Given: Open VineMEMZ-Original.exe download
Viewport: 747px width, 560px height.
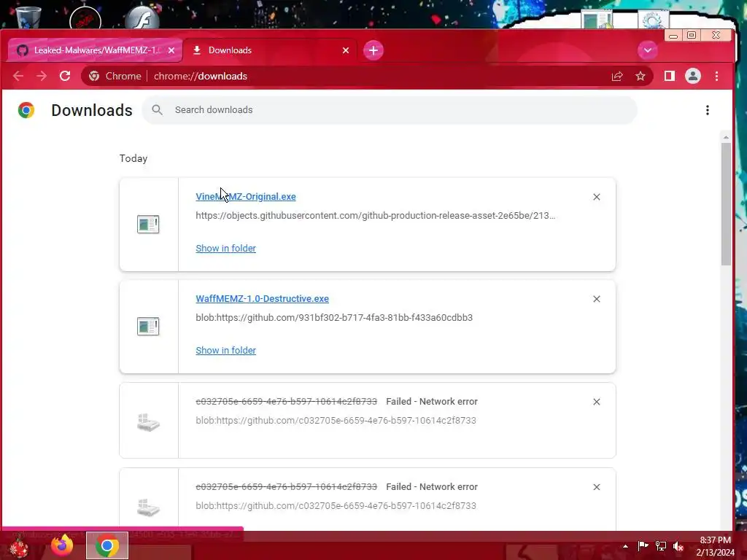Looking at the screenshot, I should pyautogui.click(x=246, y=197).
